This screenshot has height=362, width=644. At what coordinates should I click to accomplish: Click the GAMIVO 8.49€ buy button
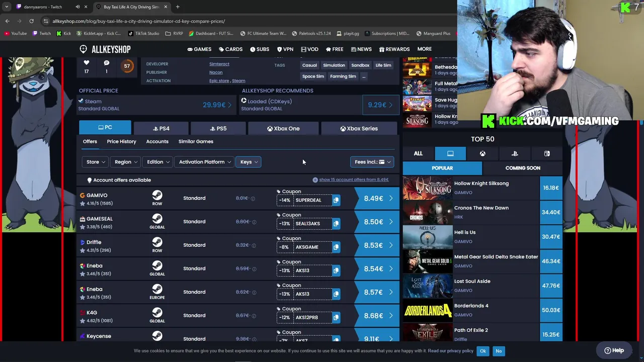(377, 199)
